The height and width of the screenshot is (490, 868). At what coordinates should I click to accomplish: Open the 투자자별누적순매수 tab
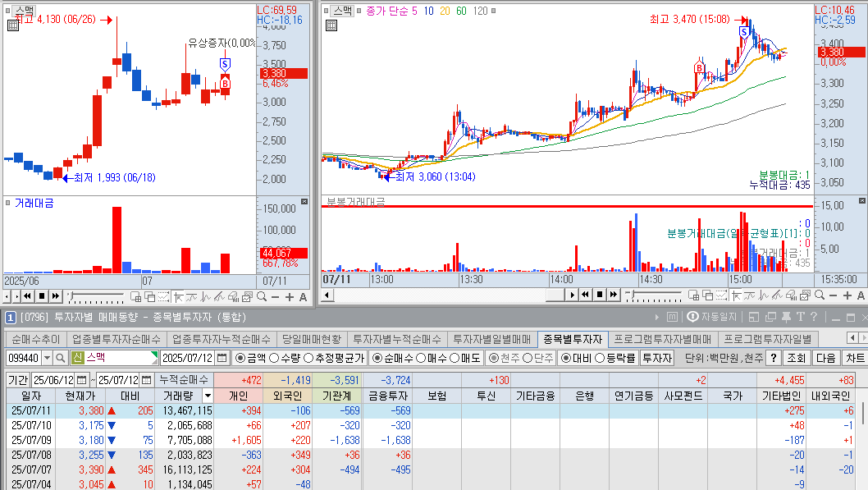tap(397, 339)
